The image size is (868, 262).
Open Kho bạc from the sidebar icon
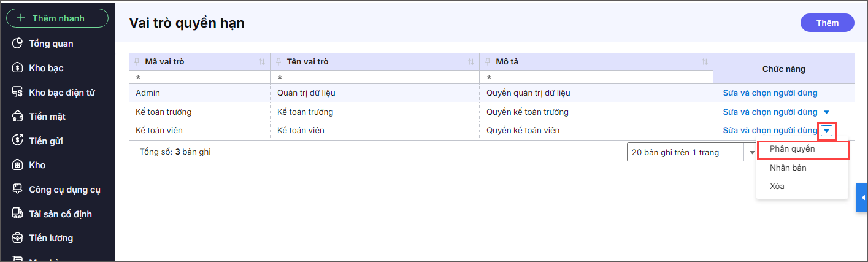point(18,68)
